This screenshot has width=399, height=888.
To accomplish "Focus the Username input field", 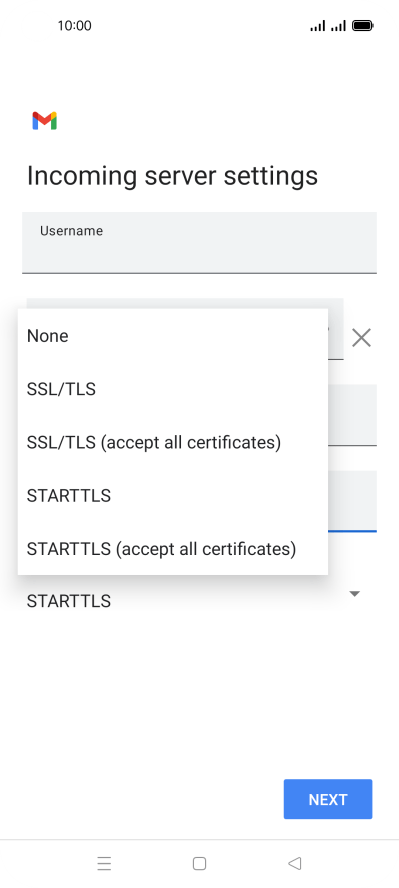I will 199,242.
